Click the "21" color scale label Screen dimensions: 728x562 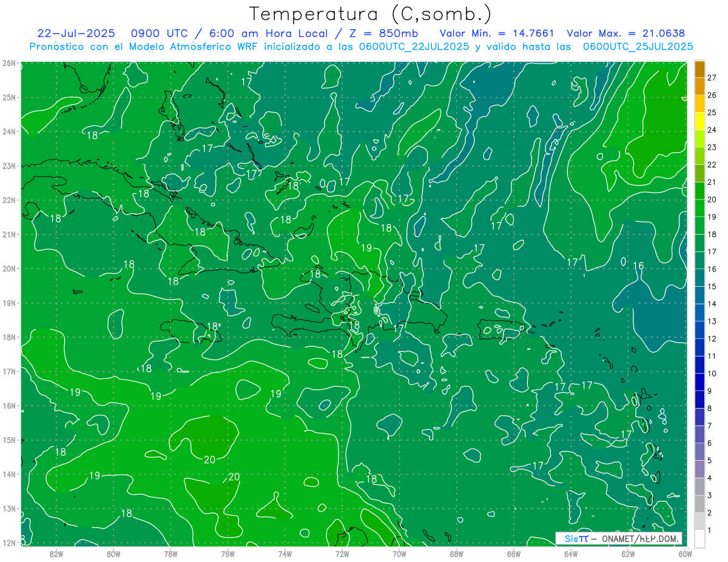click(712, 182)
